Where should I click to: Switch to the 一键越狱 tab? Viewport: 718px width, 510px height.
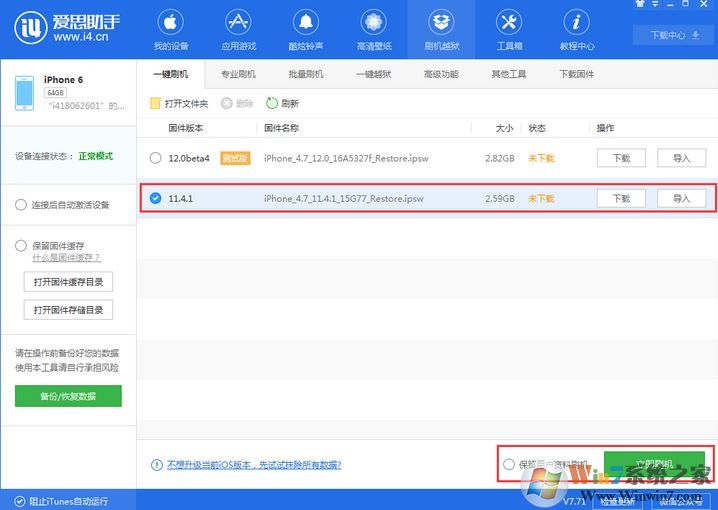(x=374, y=74)
